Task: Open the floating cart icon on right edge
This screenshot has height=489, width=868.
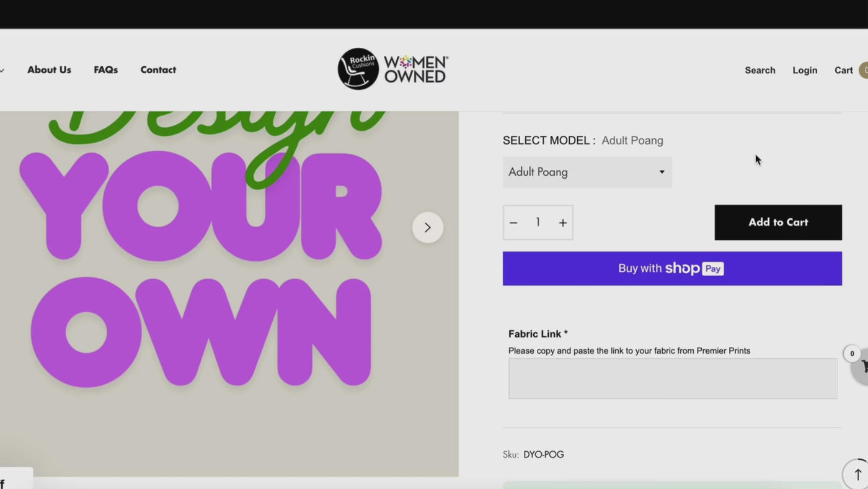Action: (861, 367)
